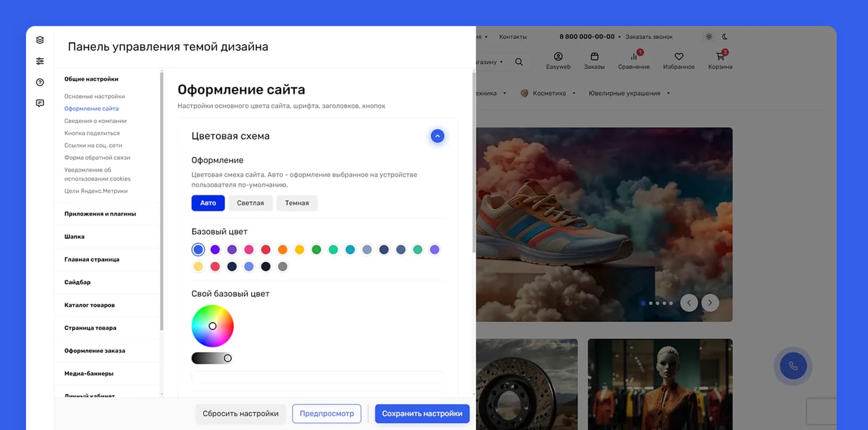Expand the Ювелирные украшения dropdown
The width and height of the screenshot is (868, 430).
point(668,93)
